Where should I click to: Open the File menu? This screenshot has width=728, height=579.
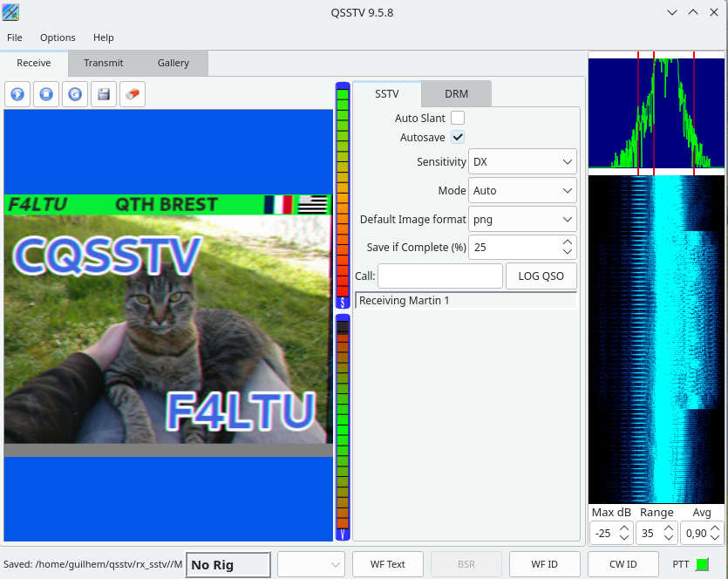[15, 37]
